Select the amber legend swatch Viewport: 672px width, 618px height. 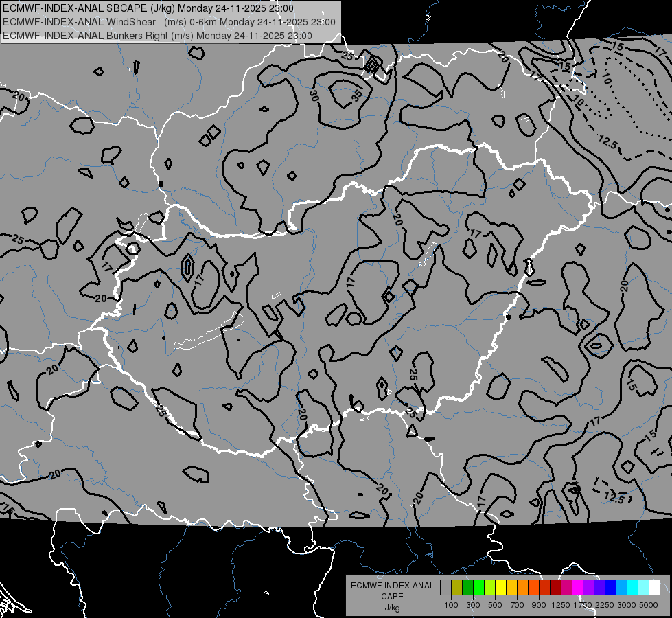coord(511,588)
